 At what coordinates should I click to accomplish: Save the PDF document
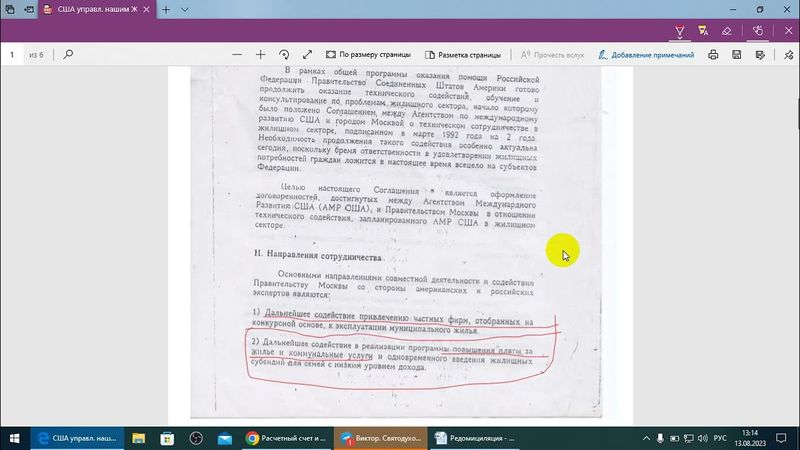pos(737,55)
